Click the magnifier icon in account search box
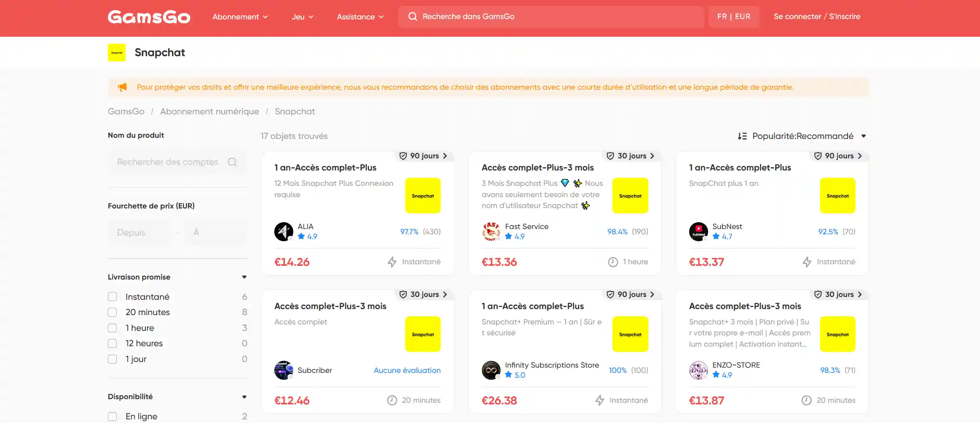Screen dimensions: 980x423 pyautogui.click(x=232, y=162)
